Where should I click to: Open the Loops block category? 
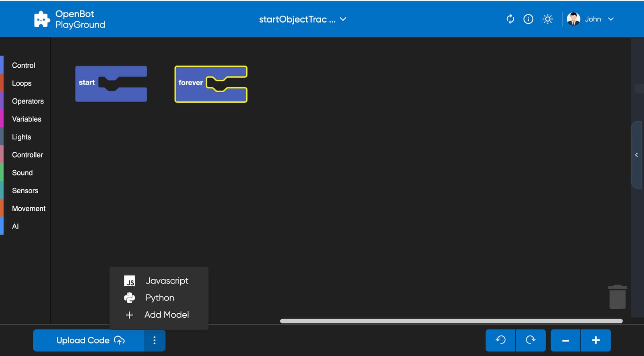[x=22, y=83]
